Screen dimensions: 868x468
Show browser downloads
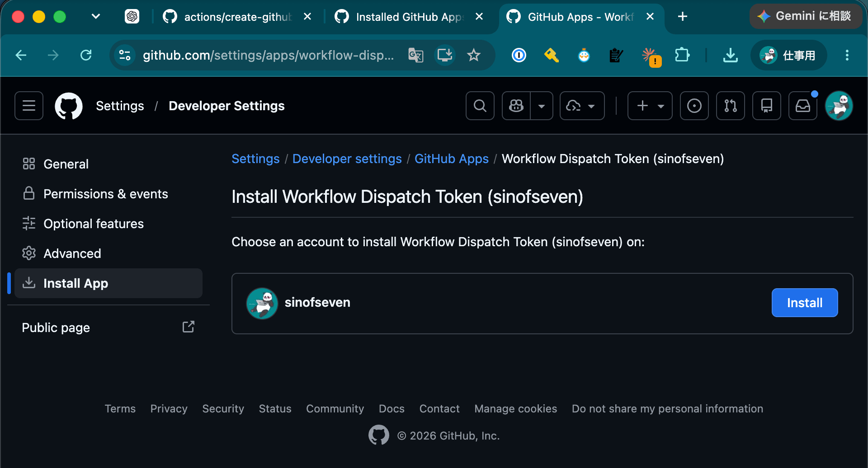(x=731, y=55)
